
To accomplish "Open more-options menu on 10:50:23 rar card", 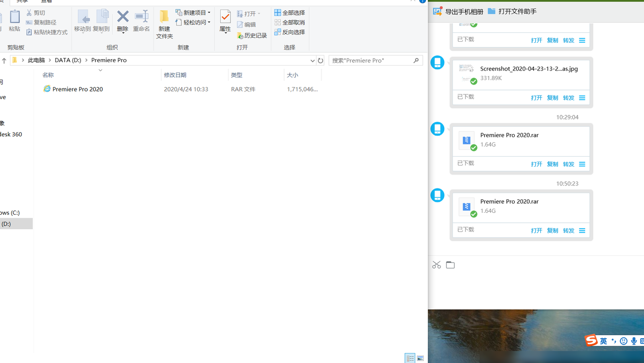I will click(x=582, y=231).
